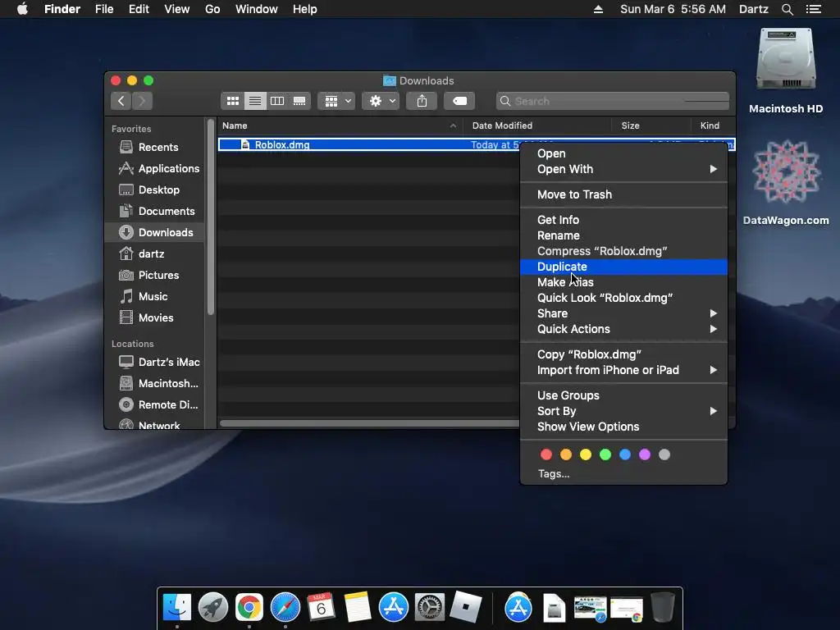Open Launchpad from the Dock

212,608
